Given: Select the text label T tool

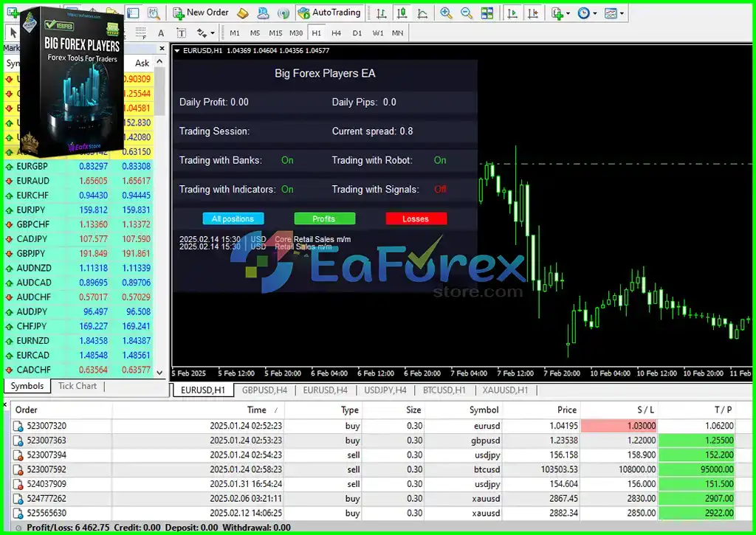Looking at the screenshot, I should [182, 32].
